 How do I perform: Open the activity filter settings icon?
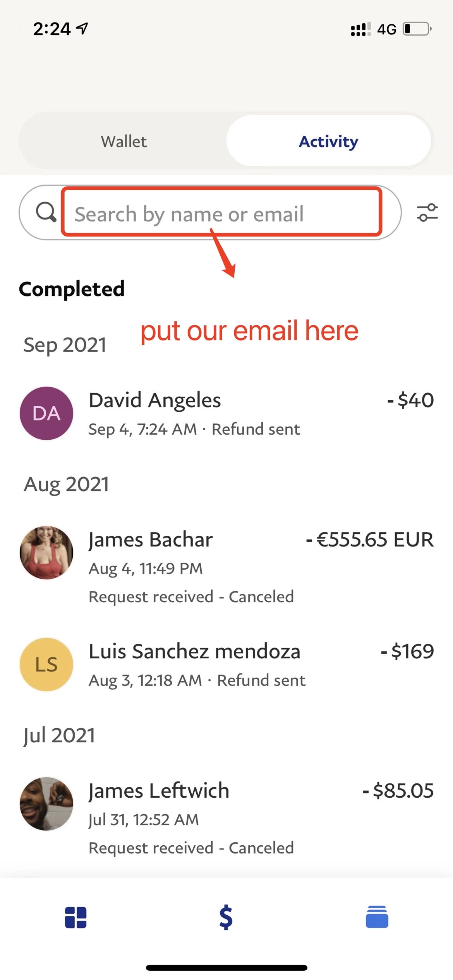pyautogui.click(x=427, y=213)
